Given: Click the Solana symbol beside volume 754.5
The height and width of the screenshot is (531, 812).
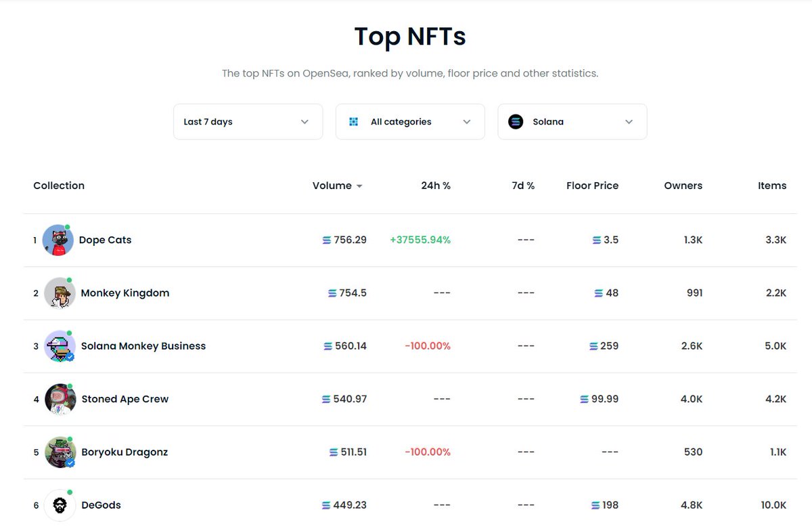Looking at the screenshot, I should [332, 293].
